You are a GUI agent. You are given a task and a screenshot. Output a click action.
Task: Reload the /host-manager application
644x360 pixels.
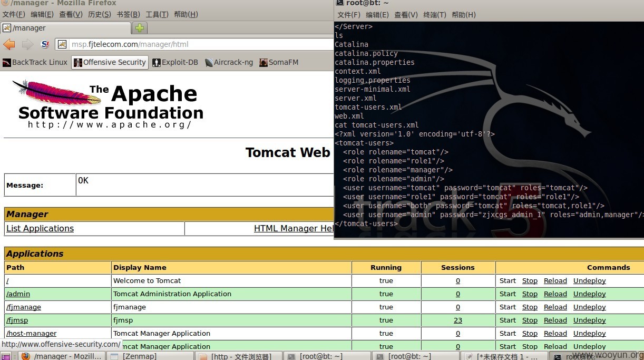coord(555,334)
